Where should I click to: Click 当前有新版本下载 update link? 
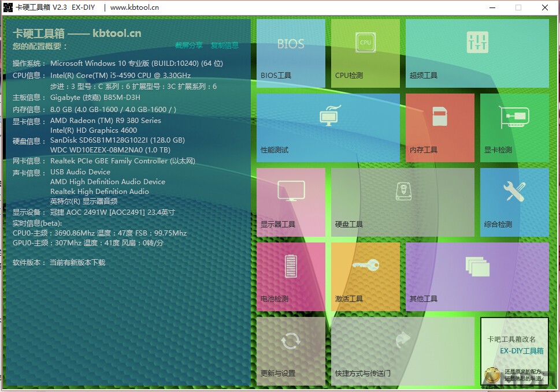click(x=77, y=263)
